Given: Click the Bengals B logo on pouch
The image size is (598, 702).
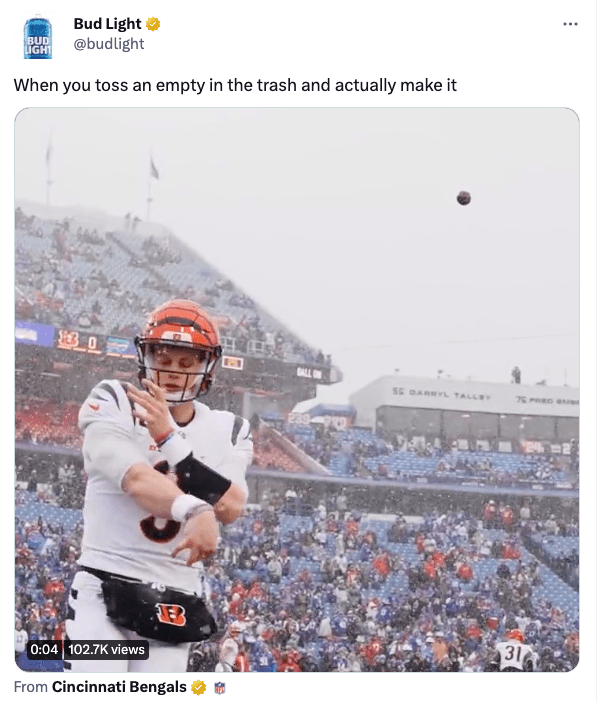Looking at the screenshot, I should point(171,613).
